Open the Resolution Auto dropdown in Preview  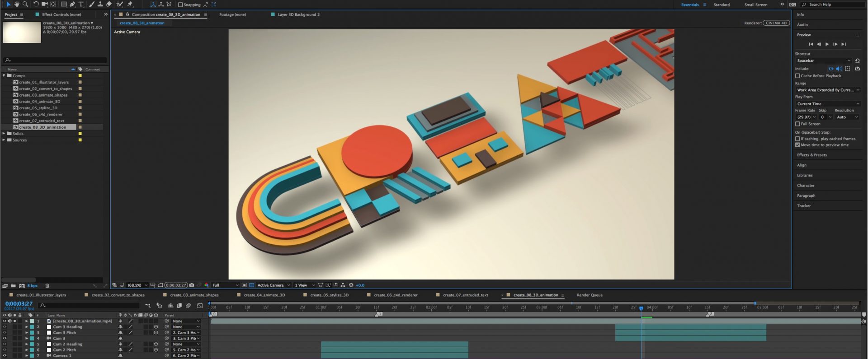coord(847,117)
